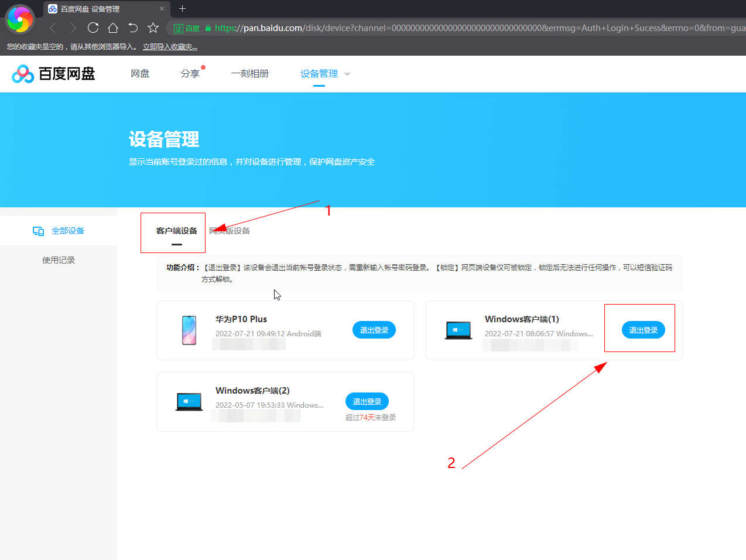Viewport: 746px width, 560px height.
Task: Open a new tab with plus icon
Action: [x=182, y=8]
